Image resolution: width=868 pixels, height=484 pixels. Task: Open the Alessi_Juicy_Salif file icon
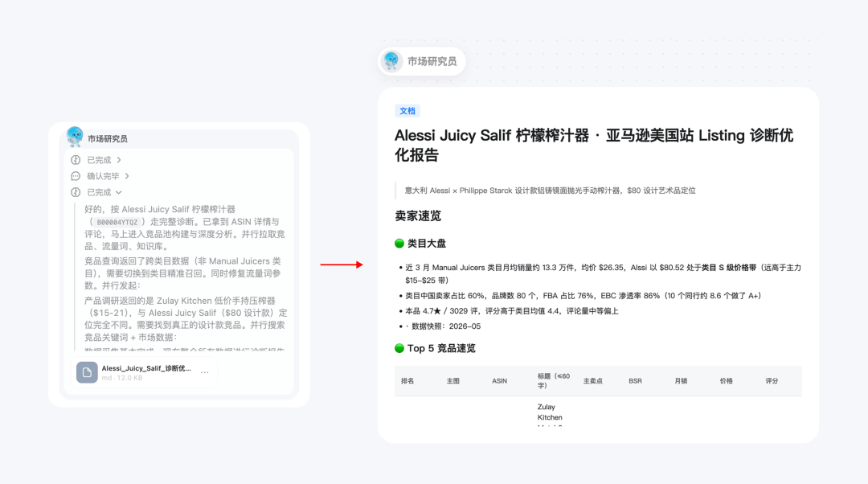click(x=87, y=372)
